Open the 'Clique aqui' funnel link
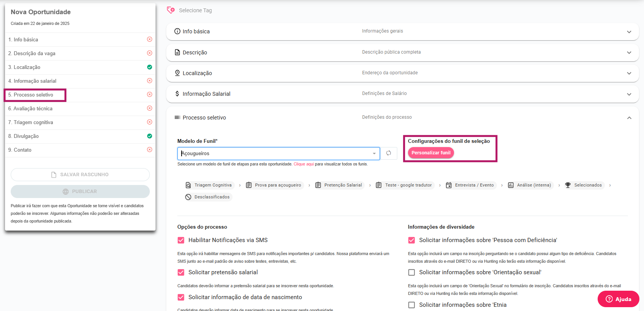 coord(303,164)
